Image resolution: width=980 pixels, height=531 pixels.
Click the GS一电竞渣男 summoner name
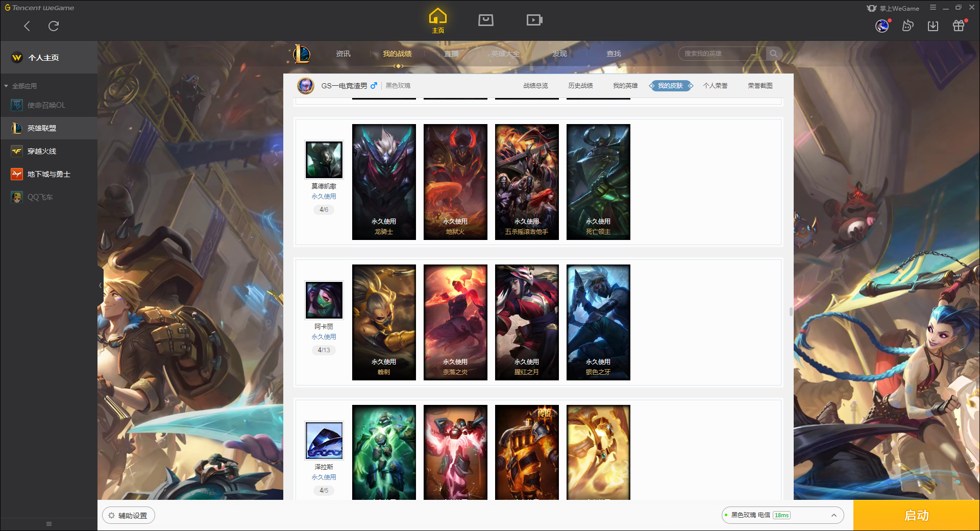(344, 86)
